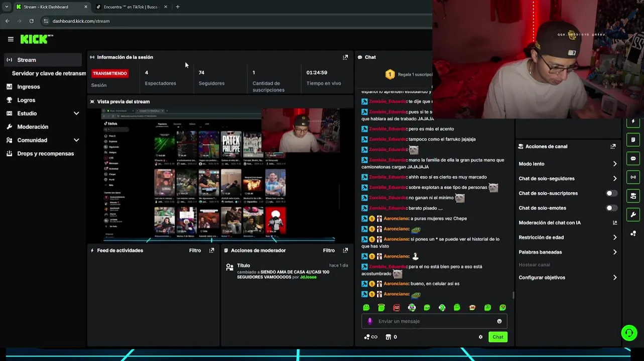Image resolution: width=644 pixels, height=361 pixels.
Task: Pop out the Feed de actividades panel
Action: point(212,250)
